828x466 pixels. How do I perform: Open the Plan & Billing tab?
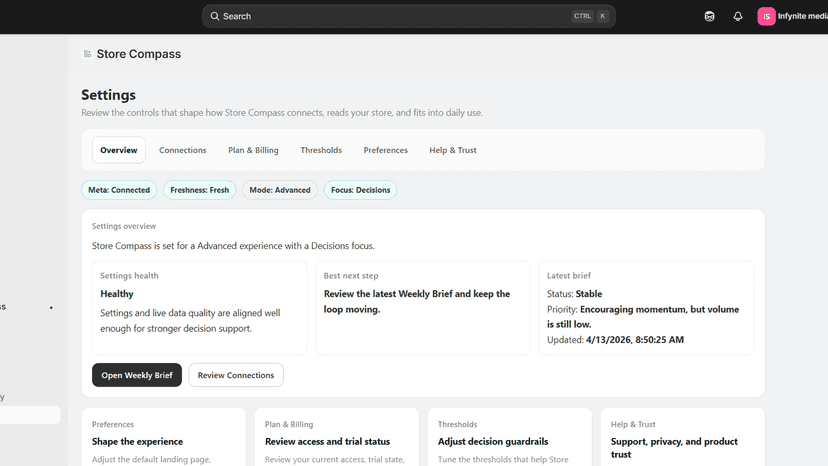coord(253,150)
